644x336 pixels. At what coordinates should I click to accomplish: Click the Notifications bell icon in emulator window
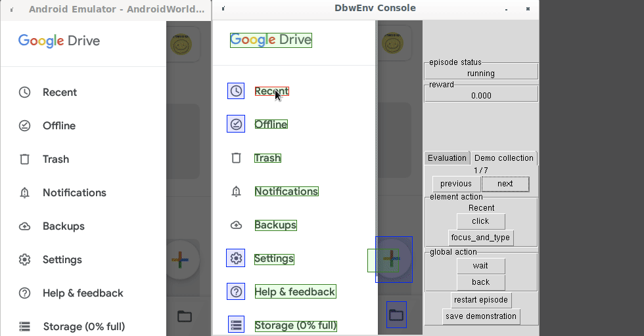(x=25, y=192)
